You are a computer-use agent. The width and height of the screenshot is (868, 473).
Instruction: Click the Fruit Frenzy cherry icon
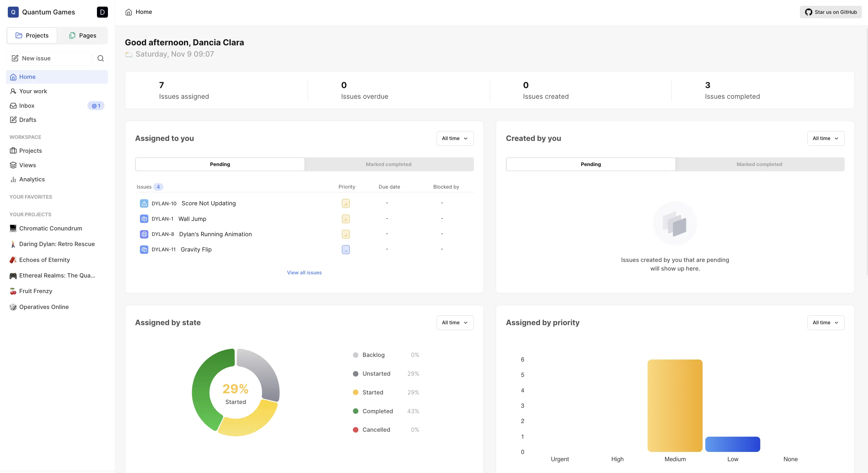[13, 291]
